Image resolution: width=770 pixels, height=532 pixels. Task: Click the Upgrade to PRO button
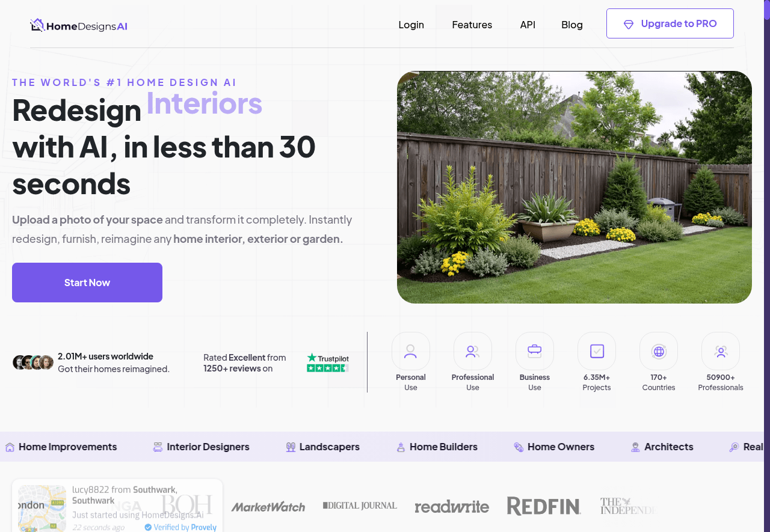point(670,23)
